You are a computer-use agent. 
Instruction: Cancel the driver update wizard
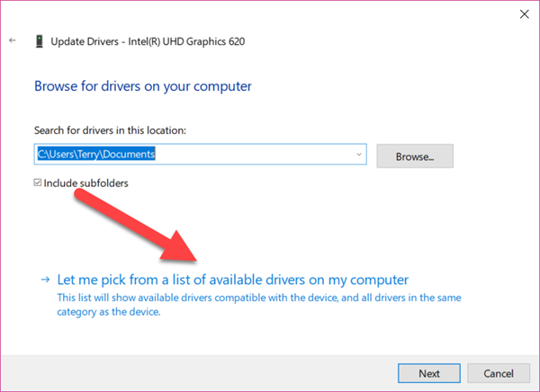pyautogui.click(x=499, y=373)
